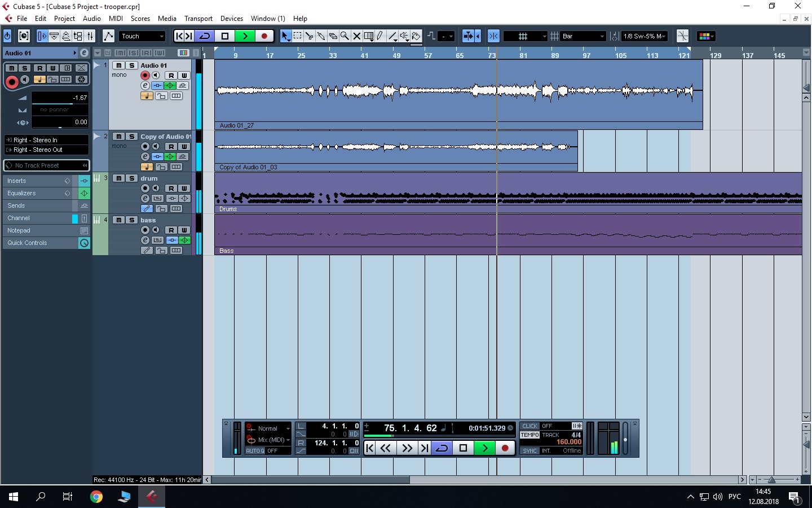Select the Range Selection tool
812x508 pixels.
(297, 36)
